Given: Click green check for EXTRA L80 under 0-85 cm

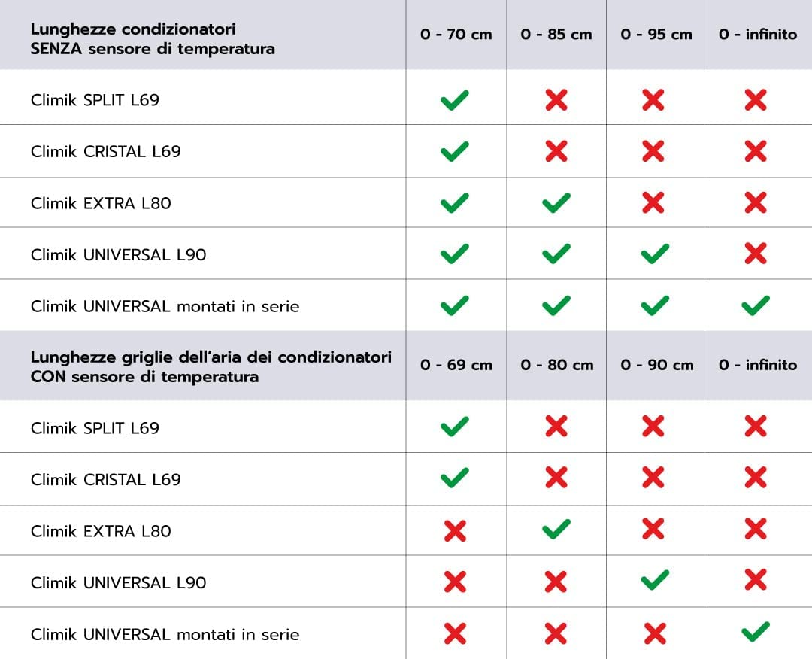Looking at the screenshot, I should (556, 202).
